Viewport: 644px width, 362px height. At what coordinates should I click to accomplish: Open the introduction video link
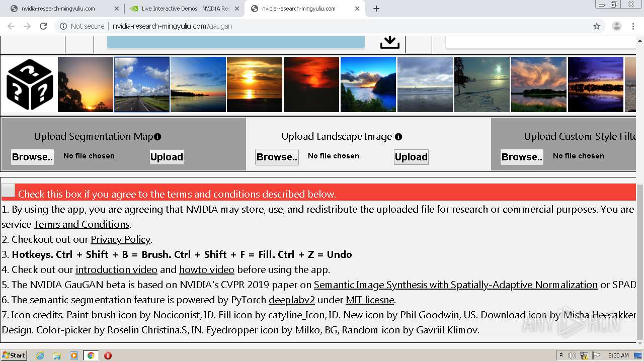[x=116, y=269]
